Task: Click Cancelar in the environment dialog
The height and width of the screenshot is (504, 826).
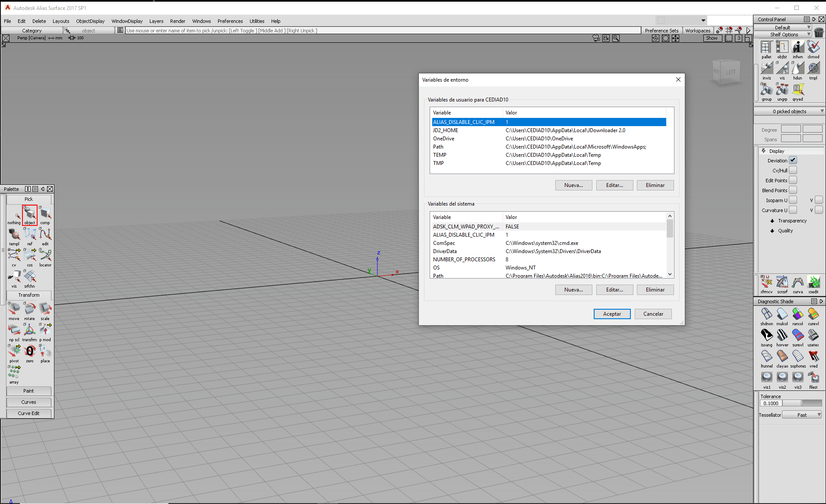Action: [x=653, y=314]
